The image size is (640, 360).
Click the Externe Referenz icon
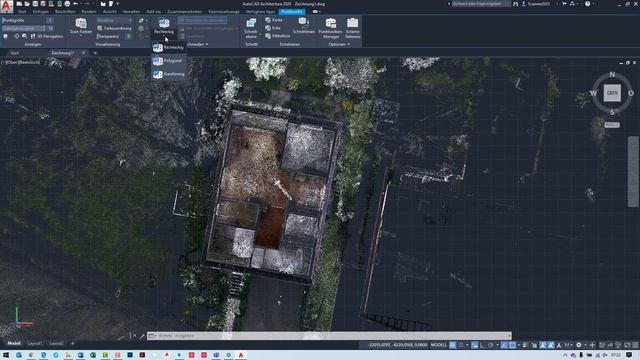[352, 23]
